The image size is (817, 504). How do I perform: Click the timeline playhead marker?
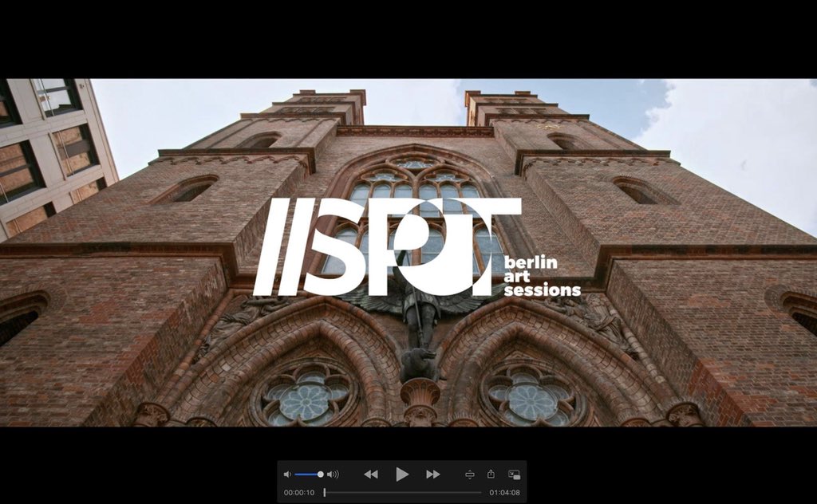[326, 492]
